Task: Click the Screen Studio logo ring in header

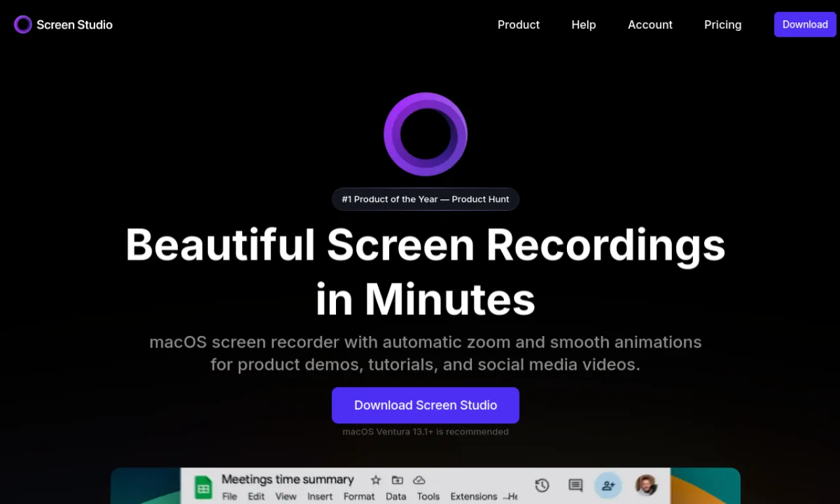Action: point(23,25)
